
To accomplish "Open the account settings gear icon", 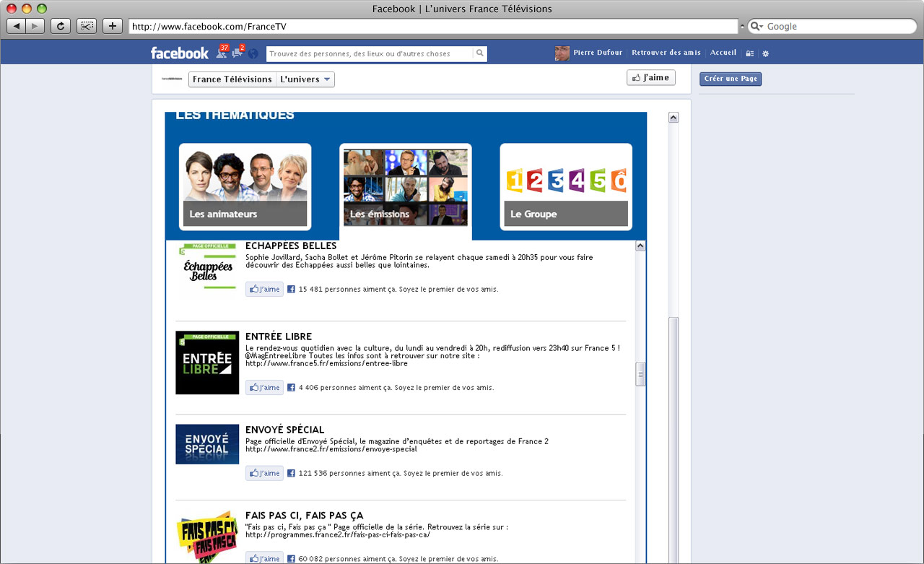I will click(x=766, y=53).
